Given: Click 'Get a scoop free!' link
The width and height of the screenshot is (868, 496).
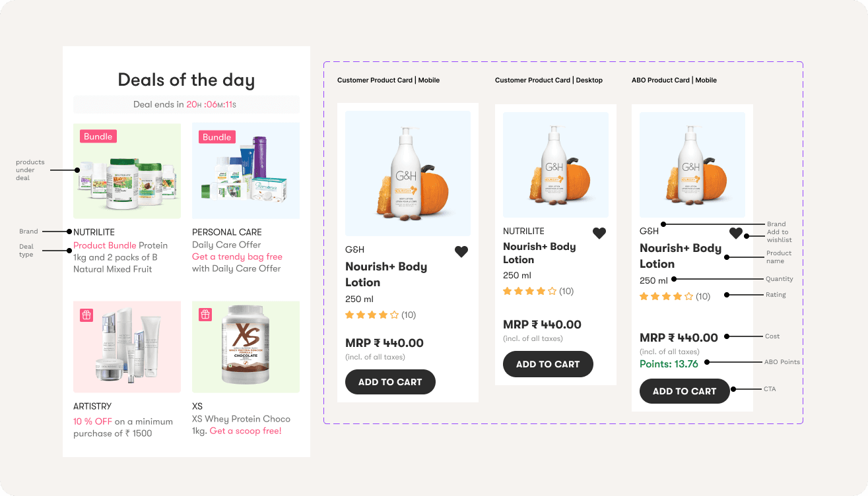Looking at the screenshot, I should pos(246,431).
